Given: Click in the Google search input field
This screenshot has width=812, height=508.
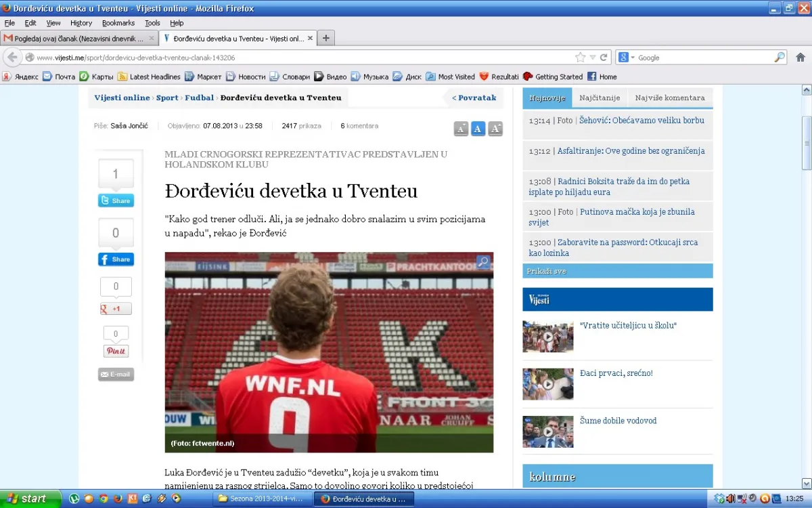Looking at the screenshot, I should pos(704,58).
